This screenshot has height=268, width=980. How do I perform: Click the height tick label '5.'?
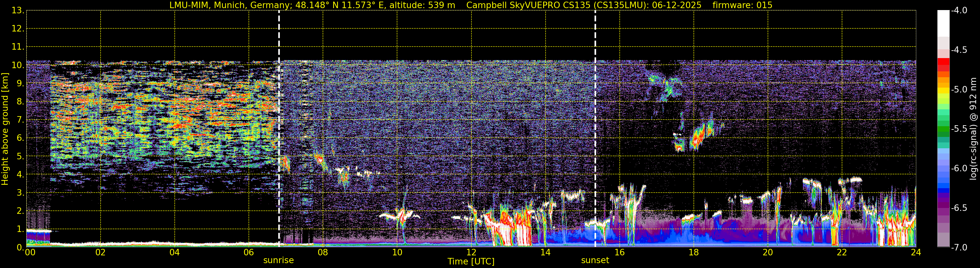coord(20,156)
